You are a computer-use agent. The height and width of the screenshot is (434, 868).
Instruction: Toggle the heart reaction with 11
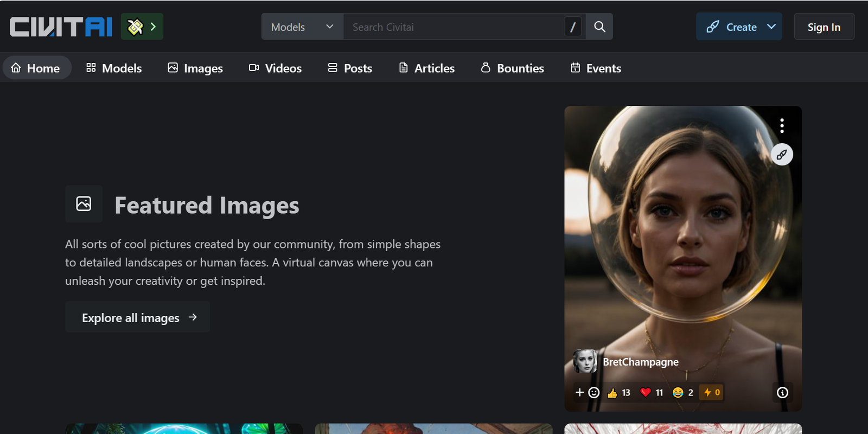(652, 392)
